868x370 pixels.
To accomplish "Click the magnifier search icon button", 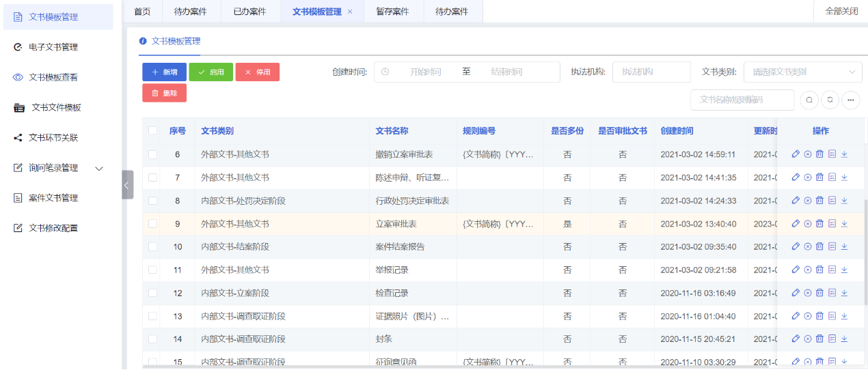I will tap(809, 100).
